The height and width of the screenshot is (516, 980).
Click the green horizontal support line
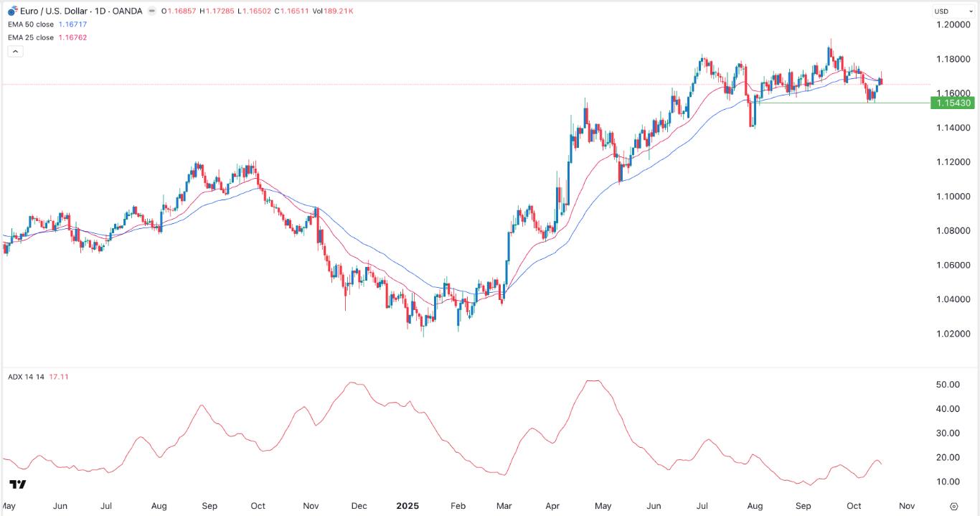(825, 103)
